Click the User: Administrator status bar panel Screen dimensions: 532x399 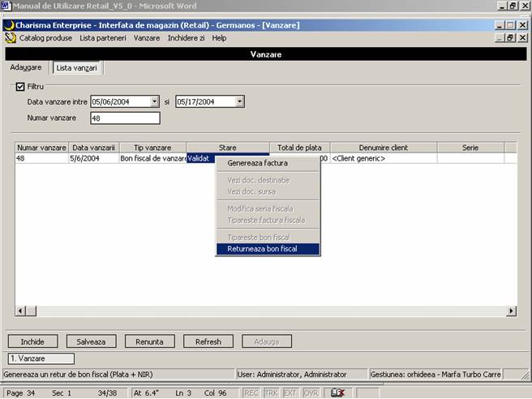[300, 375]
